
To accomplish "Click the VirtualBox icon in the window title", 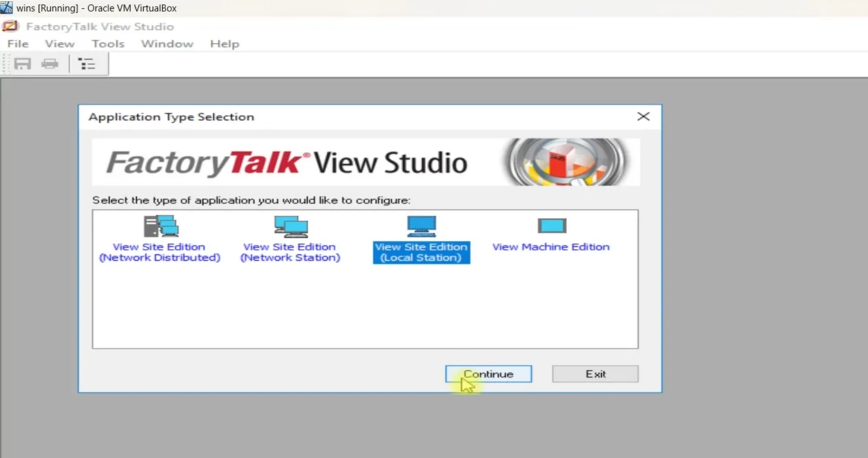I will click(6, 8).
